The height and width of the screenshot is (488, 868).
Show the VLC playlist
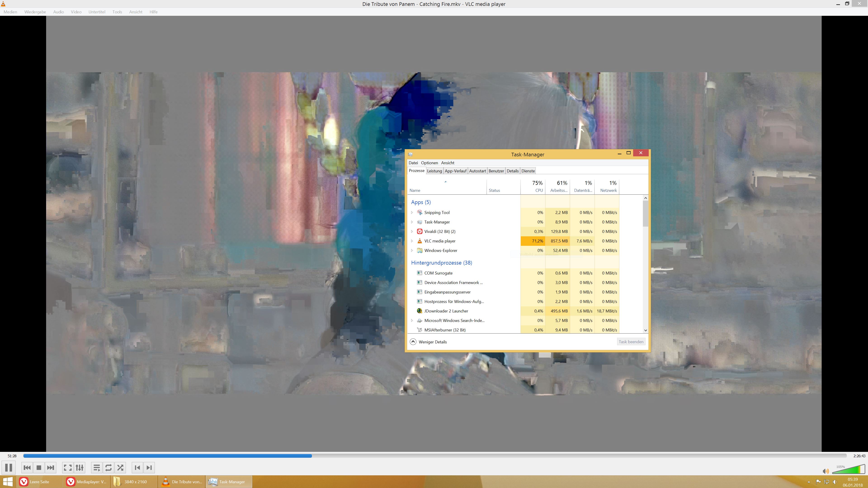96,467
